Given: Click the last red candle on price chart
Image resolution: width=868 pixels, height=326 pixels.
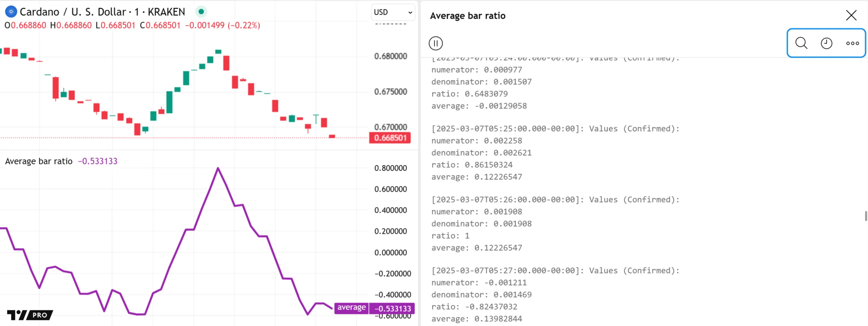Looking at the screenshot, I should (332, 136).
